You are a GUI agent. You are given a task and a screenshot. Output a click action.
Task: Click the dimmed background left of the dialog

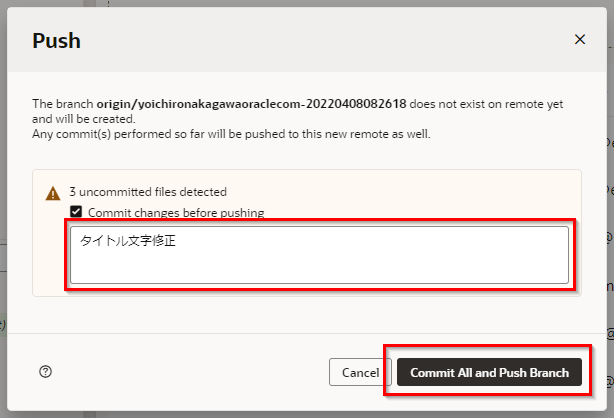click(3, 200)
